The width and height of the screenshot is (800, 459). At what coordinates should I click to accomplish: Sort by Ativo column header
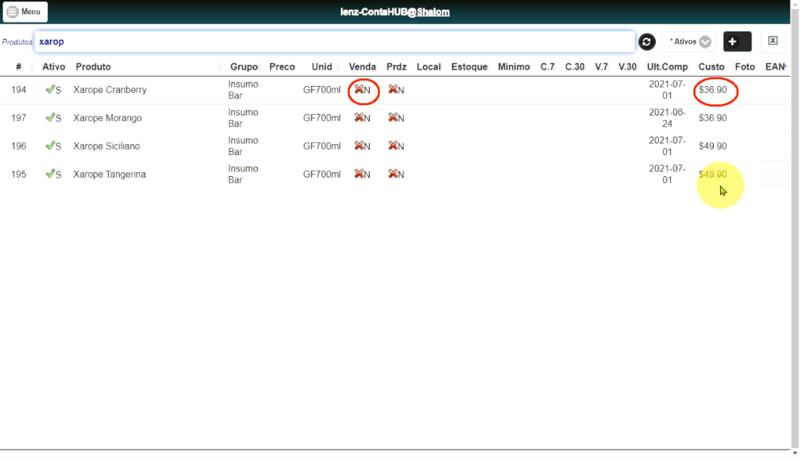pyautogui.click(x=54, y=67)
